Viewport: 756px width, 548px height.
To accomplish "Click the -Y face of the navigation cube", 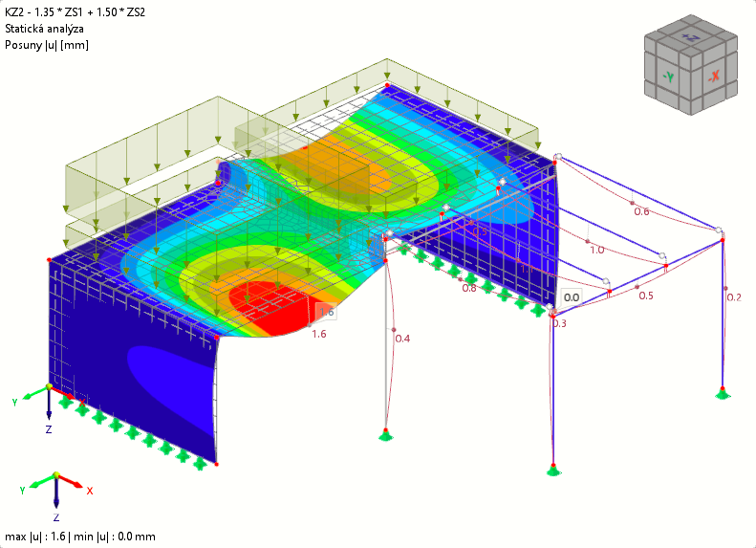I will click(668, 77).
